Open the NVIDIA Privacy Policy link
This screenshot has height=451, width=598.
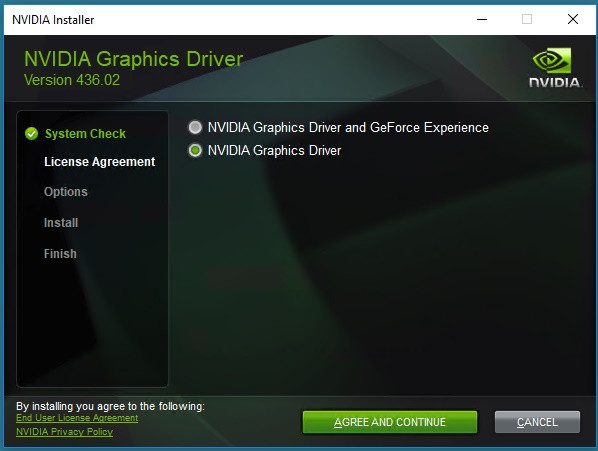[x=64, y=432]
